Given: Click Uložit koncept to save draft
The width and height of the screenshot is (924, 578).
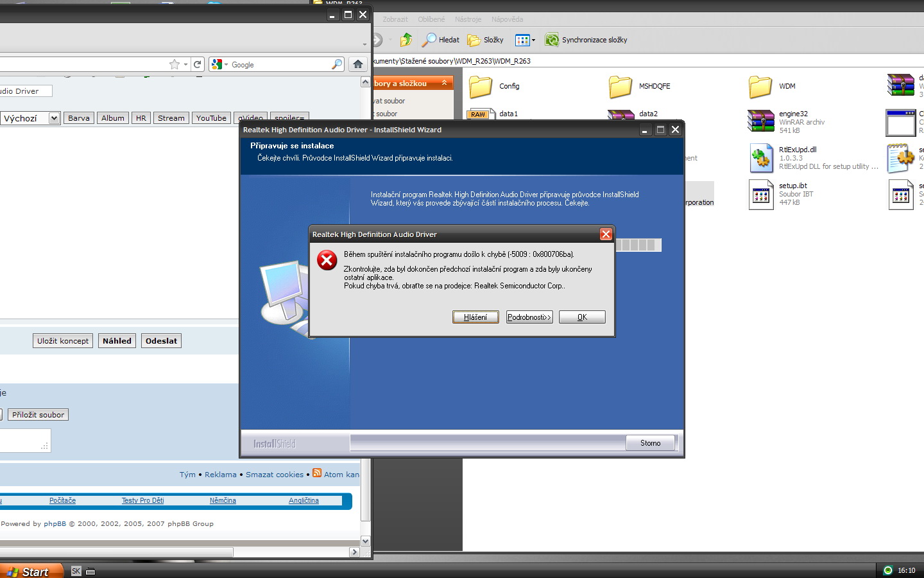Looking at the screenshot, I should 63,341.
